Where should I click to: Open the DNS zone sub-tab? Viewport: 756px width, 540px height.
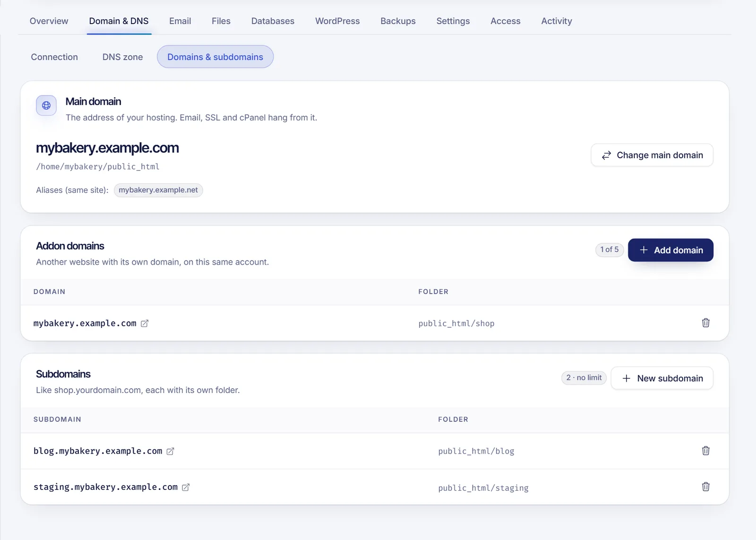[122, 57]
